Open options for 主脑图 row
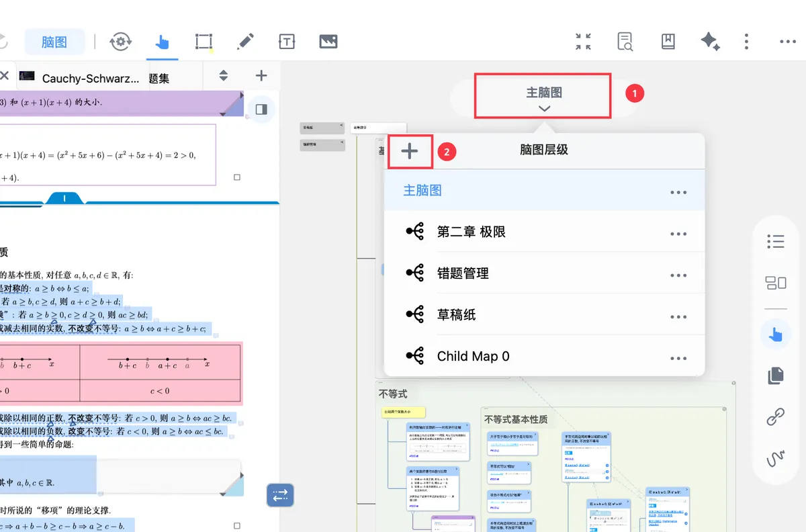This screenshot has height=532, width=806. 678,192
